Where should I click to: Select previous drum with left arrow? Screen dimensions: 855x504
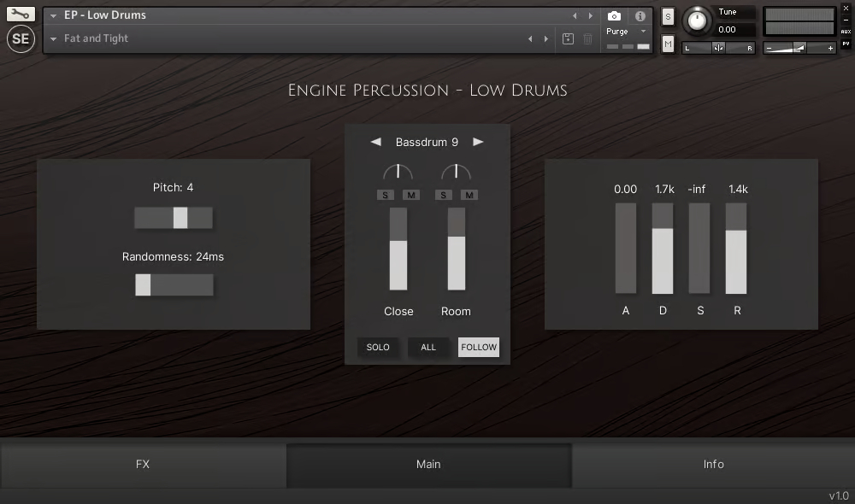coord(375,142)
